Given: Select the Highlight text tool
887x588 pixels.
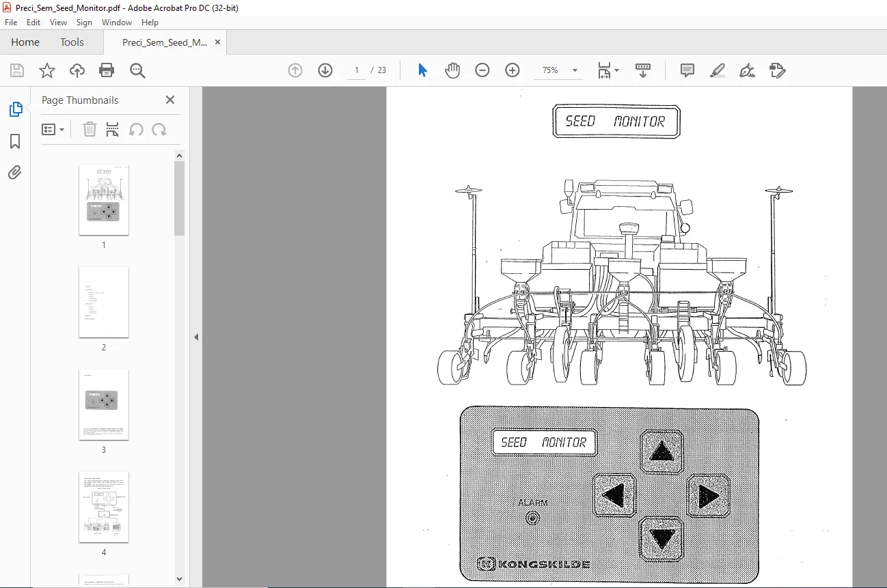Looking at the screenshot, I should point(718,70).
